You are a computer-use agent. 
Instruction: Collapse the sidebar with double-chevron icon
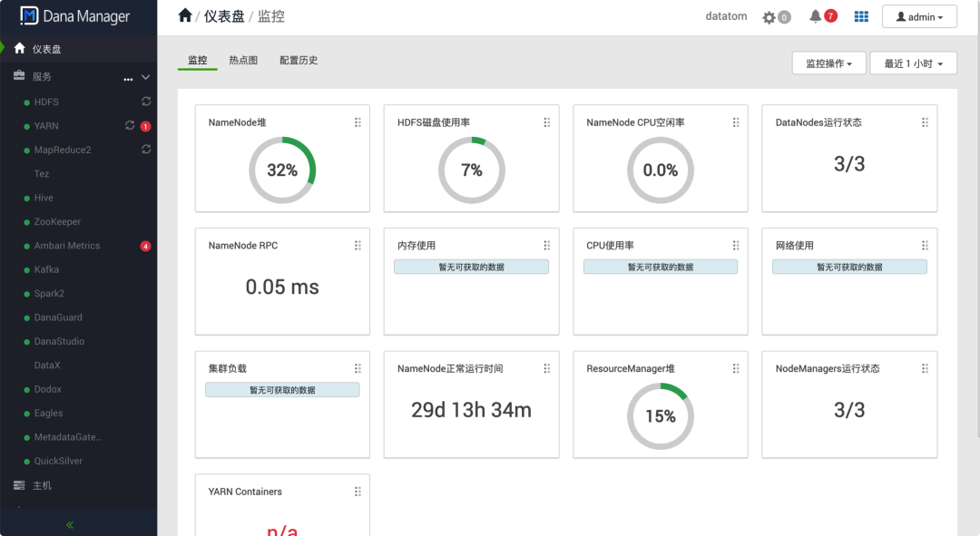70,525
